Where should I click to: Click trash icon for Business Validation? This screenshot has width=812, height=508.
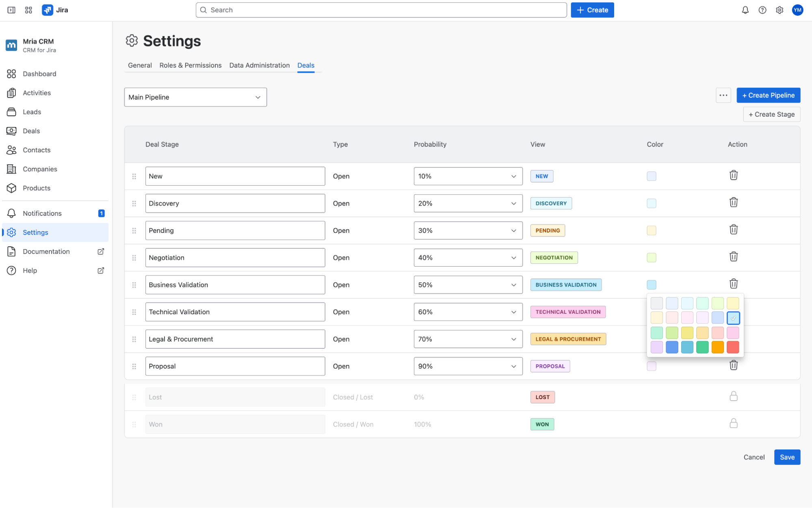(x=733, y=284)
